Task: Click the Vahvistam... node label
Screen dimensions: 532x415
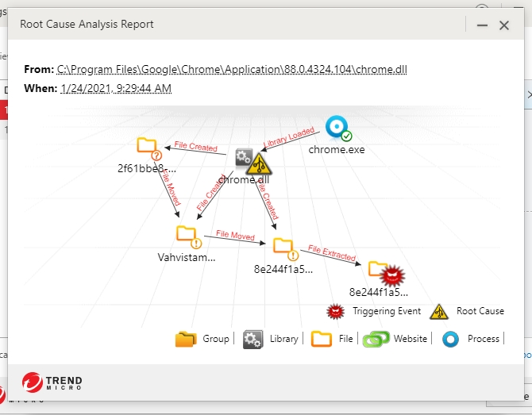Action: pos(187,257)
